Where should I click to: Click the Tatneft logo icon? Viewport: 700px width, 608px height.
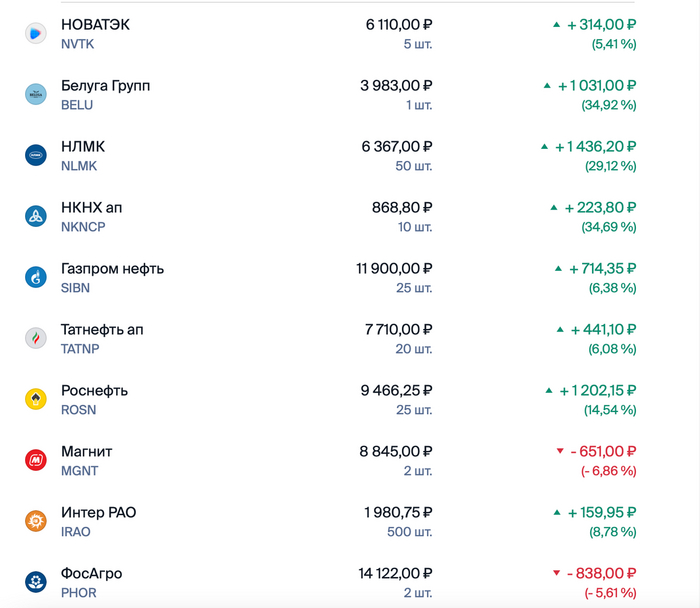pos(36,338)
